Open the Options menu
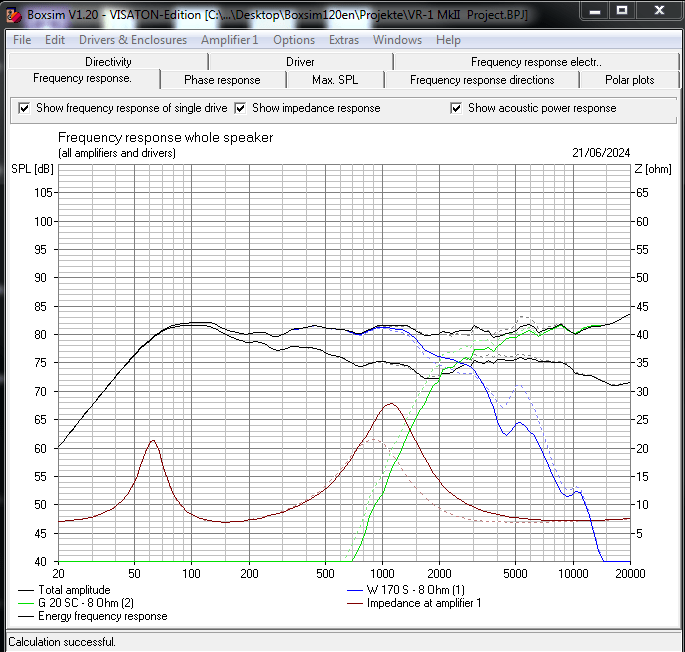The width and height of the screenshot is (685, 652). (x=294, y=40)
